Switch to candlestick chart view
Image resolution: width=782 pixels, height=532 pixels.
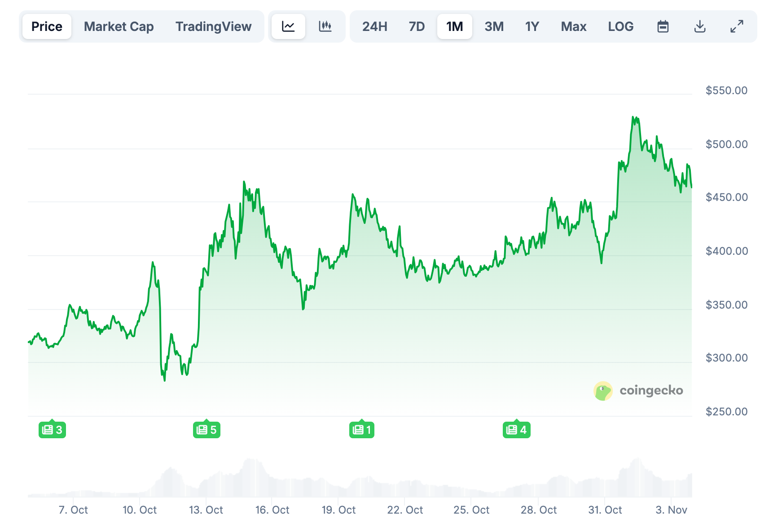tap(325, 26)
